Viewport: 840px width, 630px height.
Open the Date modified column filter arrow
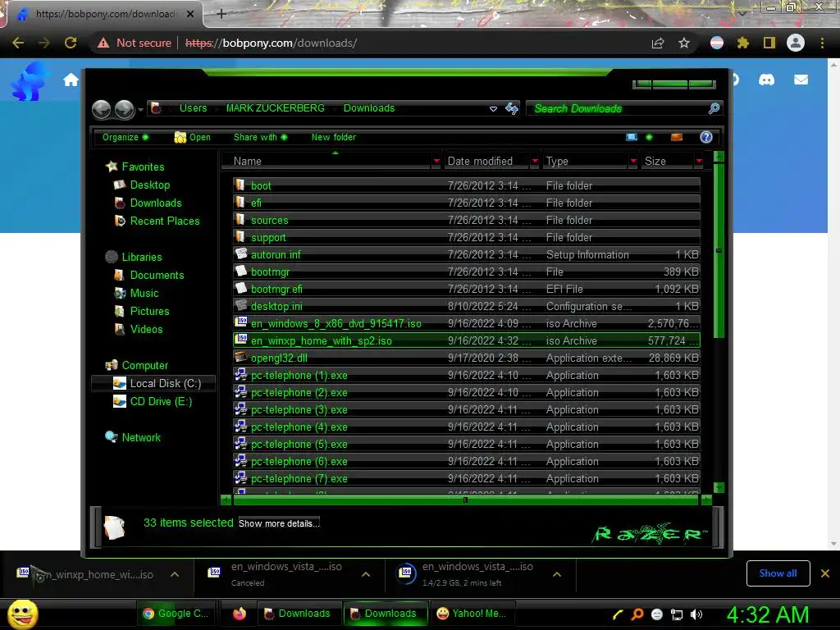point(535,161)
